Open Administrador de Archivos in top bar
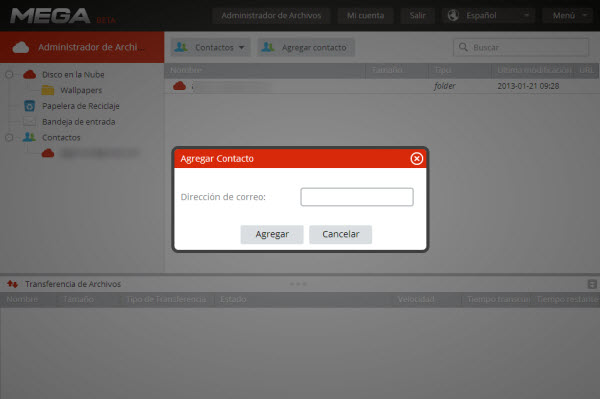Screen dimensions: 600x399 271,16
